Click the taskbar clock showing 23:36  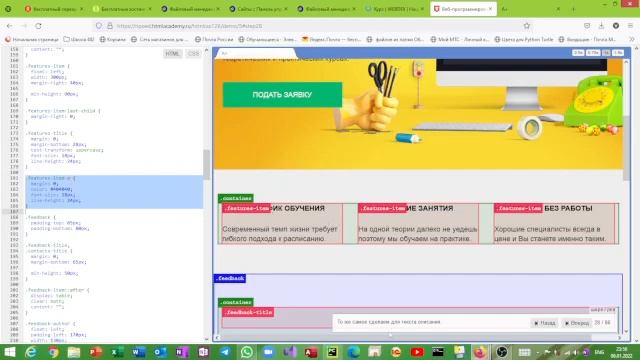[621, 352]
